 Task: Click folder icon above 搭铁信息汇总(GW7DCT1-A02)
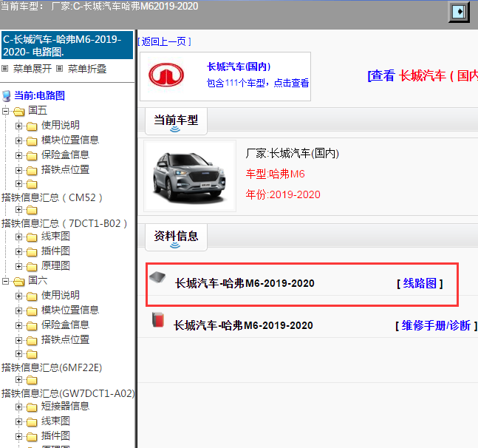[x=32, y=380]
